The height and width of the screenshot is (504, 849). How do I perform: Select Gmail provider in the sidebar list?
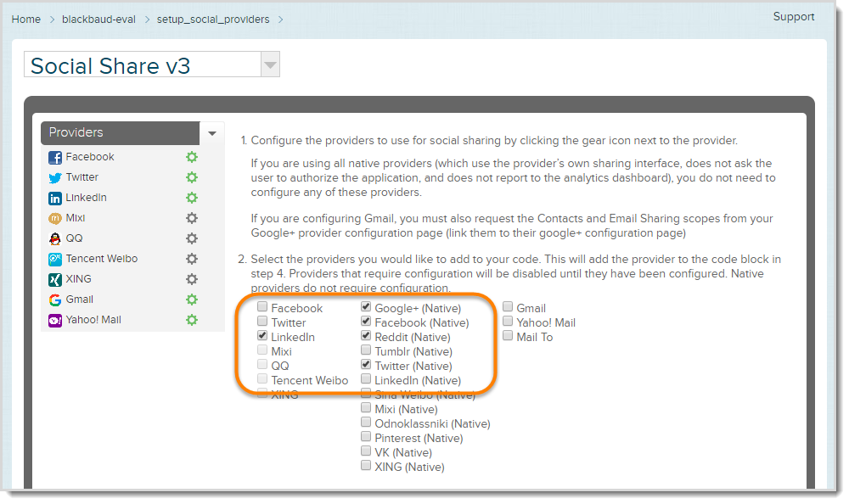point(80,300)
